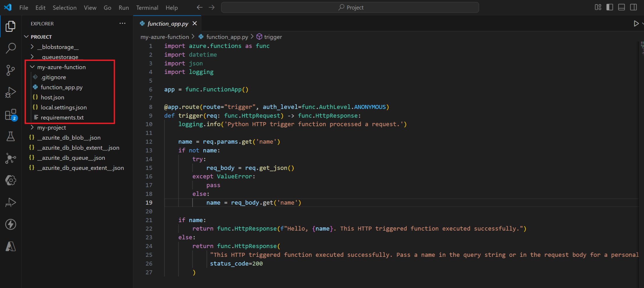Toggle the primary side bar layout button
This screenshot has width=644, height=288.
click(610, 7)
